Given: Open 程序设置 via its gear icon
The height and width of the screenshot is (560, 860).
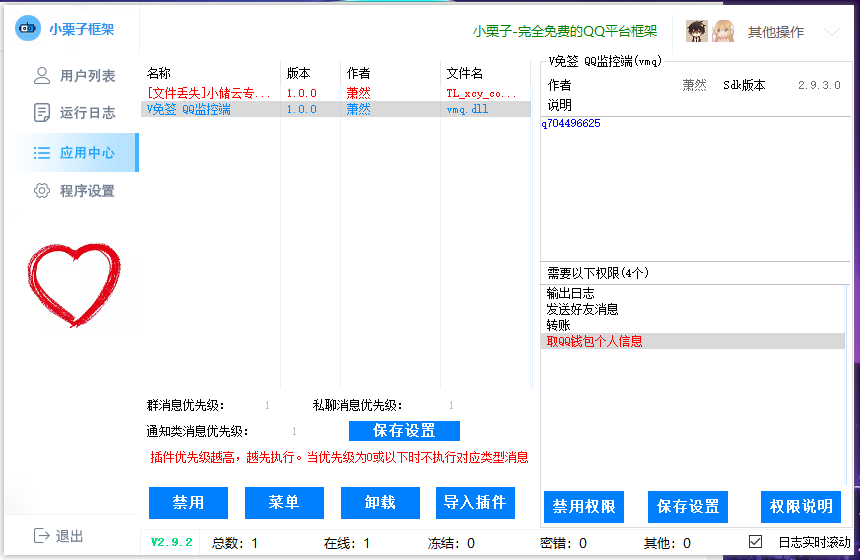Looking at the screenshot, I should [42, 190].
